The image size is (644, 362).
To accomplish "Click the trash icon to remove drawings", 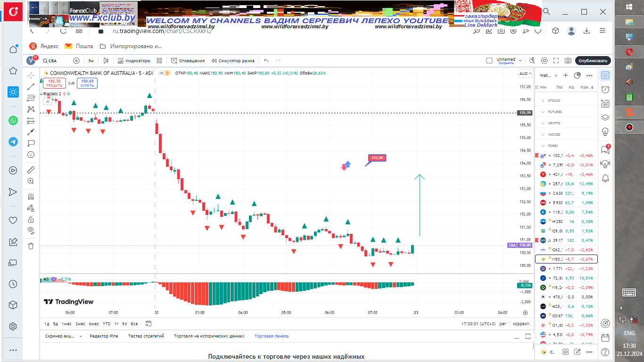I will pos(31,246).
